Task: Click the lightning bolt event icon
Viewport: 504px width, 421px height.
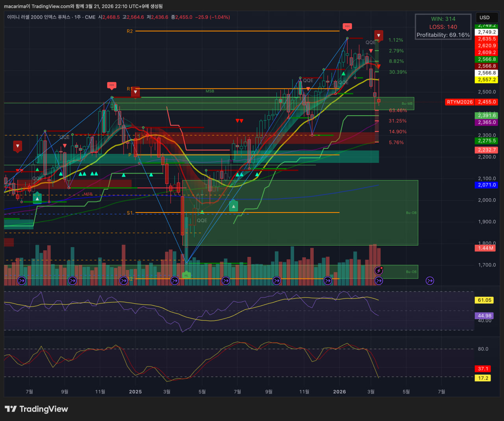Action: (x=379, y=270)
